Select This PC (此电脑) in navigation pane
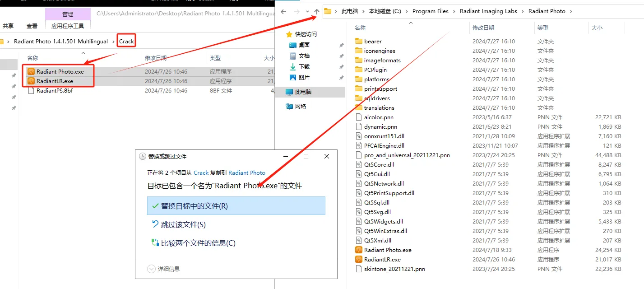The width and height of the screenshot is (644, 289). click(x=303, y=92)
